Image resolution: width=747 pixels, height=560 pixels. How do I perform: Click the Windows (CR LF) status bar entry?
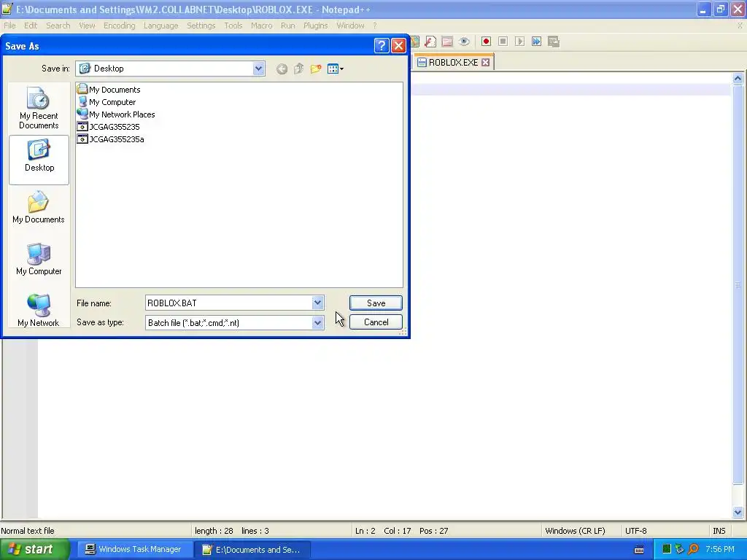pyautogui.click(x=575, y=531)
